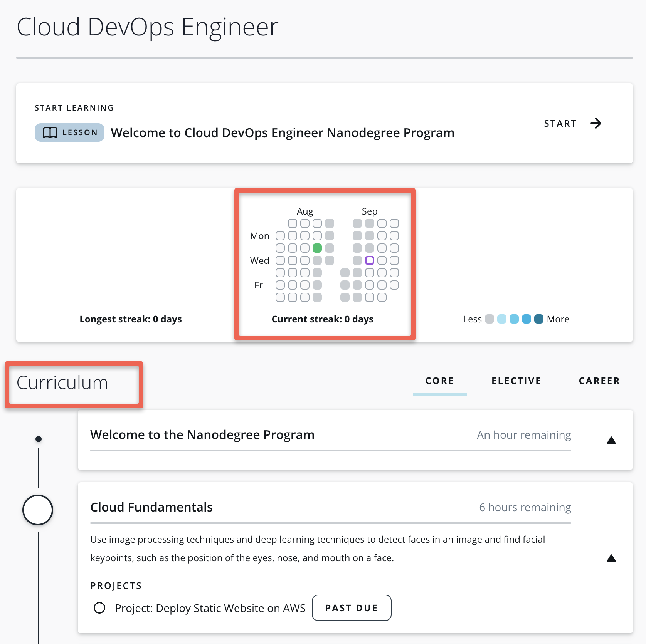Viewport: 646px width, 644px height.
Task: Click the first filled September heatmap cell
Action: [x=357, y=223]
